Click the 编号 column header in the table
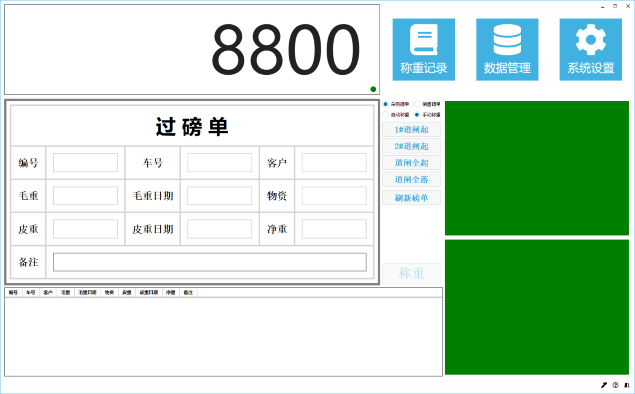This screenshot has width=635, height=394. tap(13, 292)
